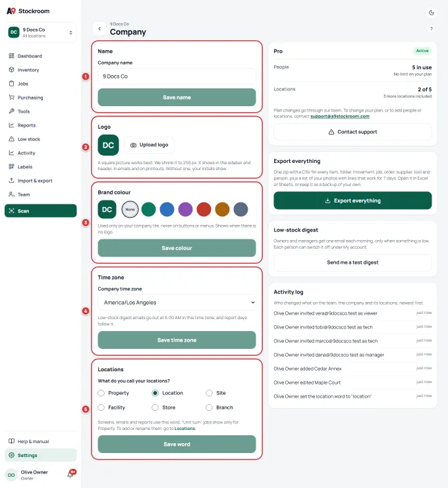Choose the None brand colour swatch

coord(130,210)
